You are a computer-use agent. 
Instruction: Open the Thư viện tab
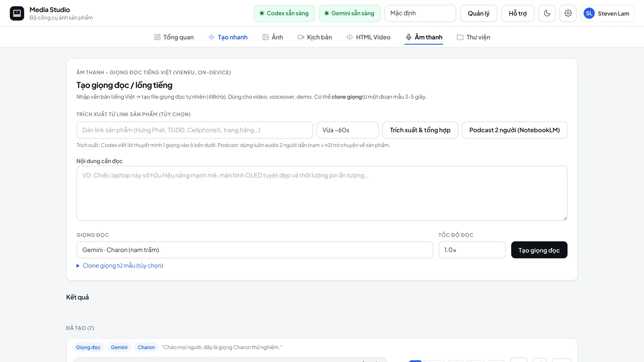click(x=474, y=37)
